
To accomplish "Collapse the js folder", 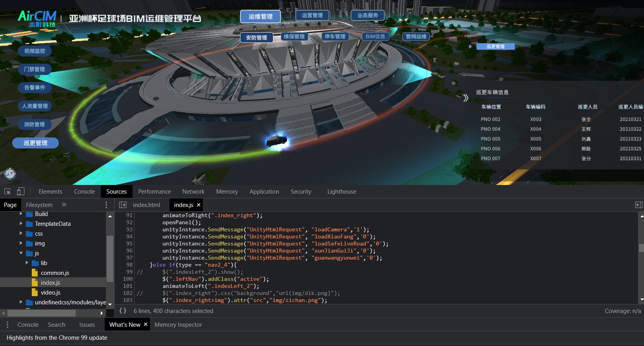I will pos(21,253).
